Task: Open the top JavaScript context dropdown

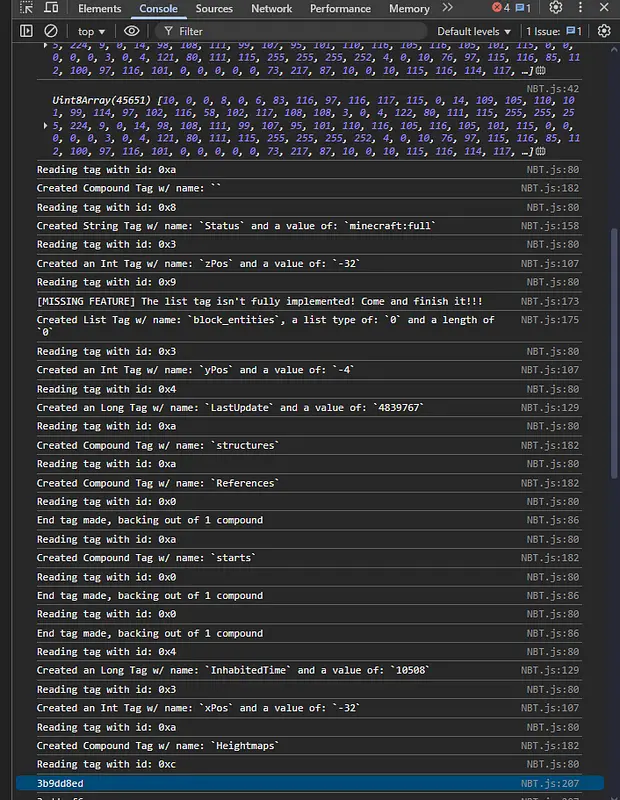Action: click(91, 31)
